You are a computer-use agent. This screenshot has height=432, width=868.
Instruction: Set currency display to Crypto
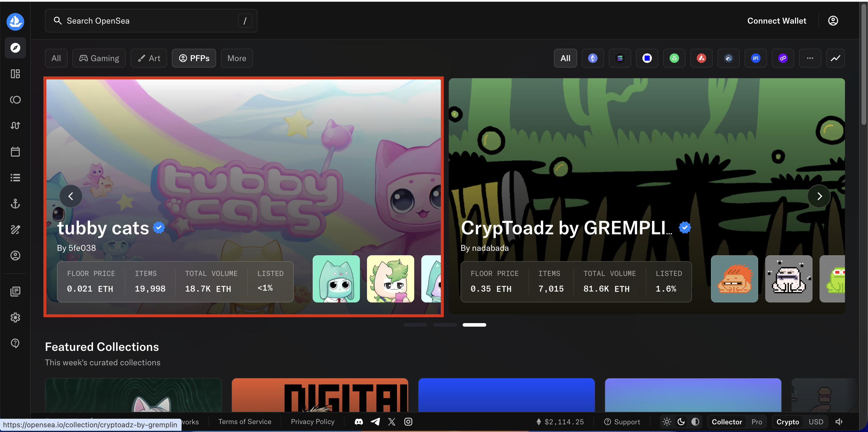(787, 422)
